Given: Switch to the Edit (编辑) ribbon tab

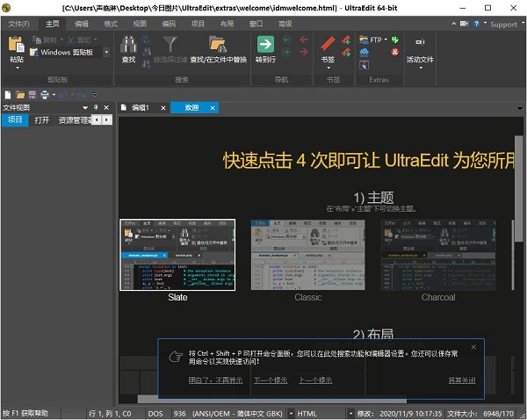Looking at the screenshot, I should coord(82,24).
